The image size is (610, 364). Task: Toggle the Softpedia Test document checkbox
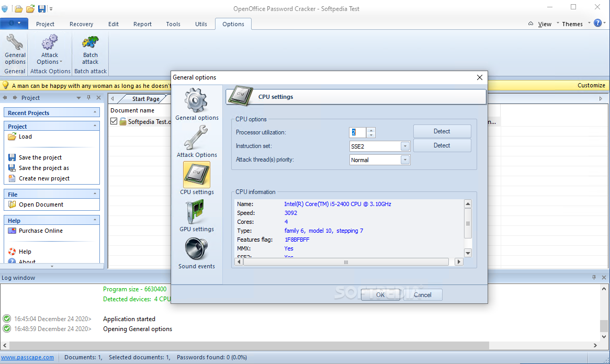click(114, 121)
